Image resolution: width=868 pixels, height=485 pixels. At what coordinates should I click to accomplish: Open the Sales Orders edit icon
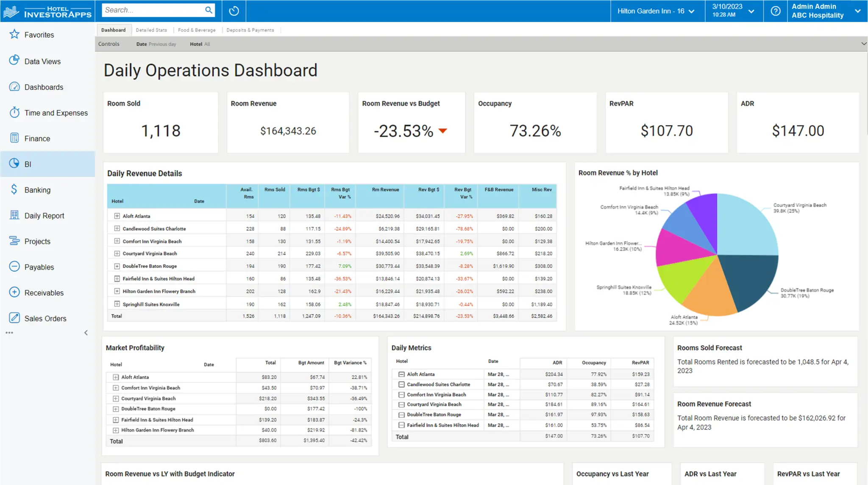[x=14, y=318]
